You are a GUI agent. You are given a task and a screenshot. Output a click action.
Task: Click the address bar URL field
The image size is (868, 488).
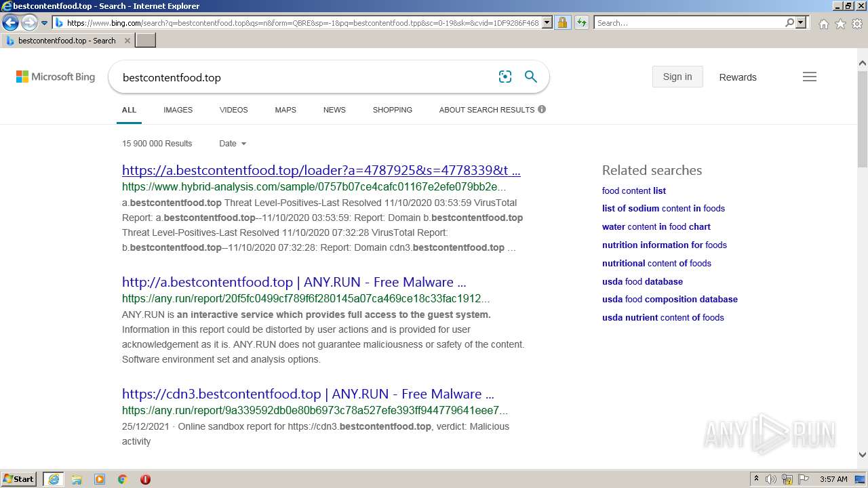pyautogui.click(x=303, y=23)
